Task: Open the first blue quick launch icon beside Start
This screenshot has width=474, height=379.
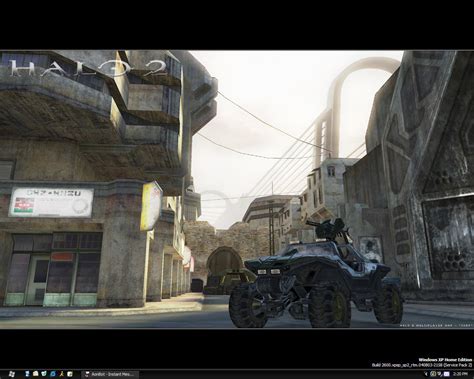Action: click(x=27, y=374)
